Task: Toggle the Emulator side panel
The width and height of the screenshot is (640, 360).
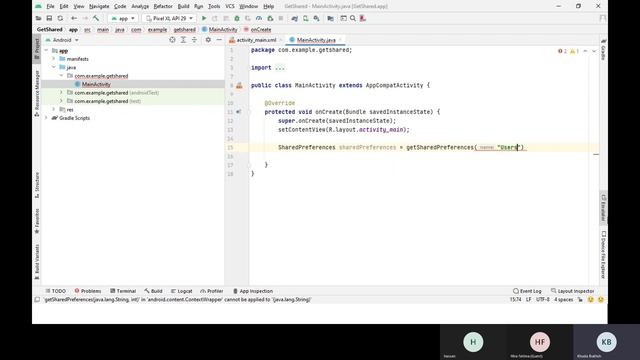Action: tap(603, 207)
